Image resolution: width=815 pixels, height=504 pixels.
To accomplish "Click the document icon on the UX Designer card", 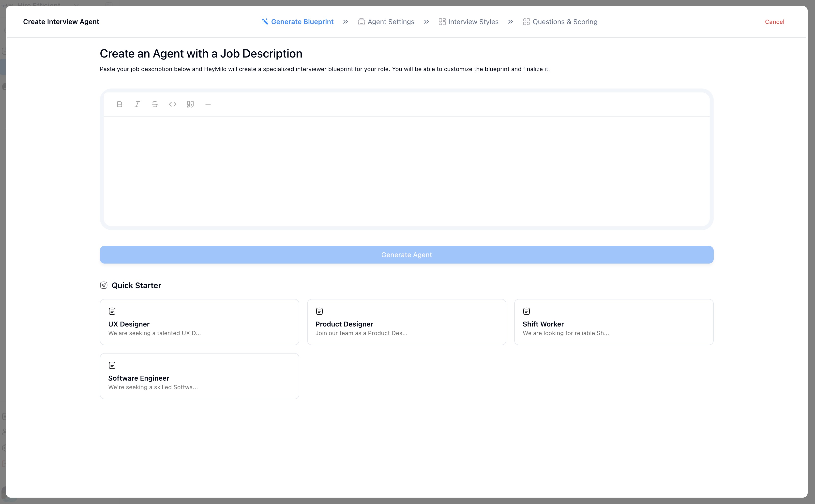I will (x=112, y=311).
